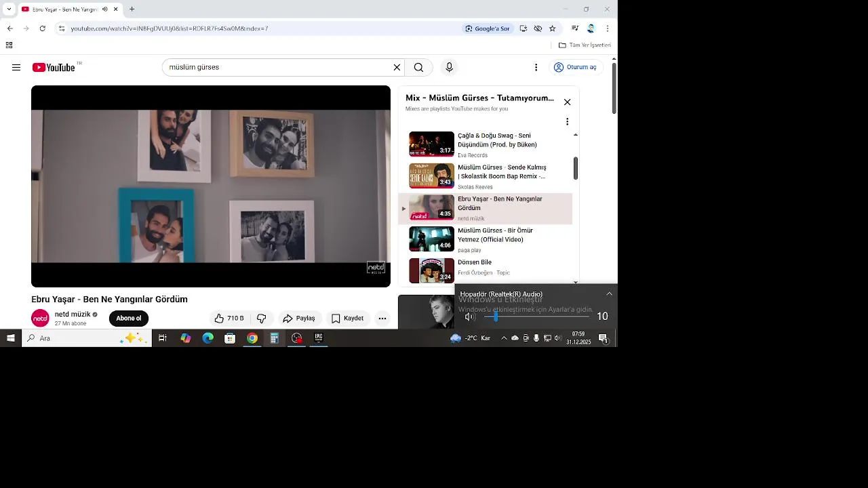Sign in with the Oturum aç button
Image resolution: width=868 pixels, height=488 pixels.
575,67
